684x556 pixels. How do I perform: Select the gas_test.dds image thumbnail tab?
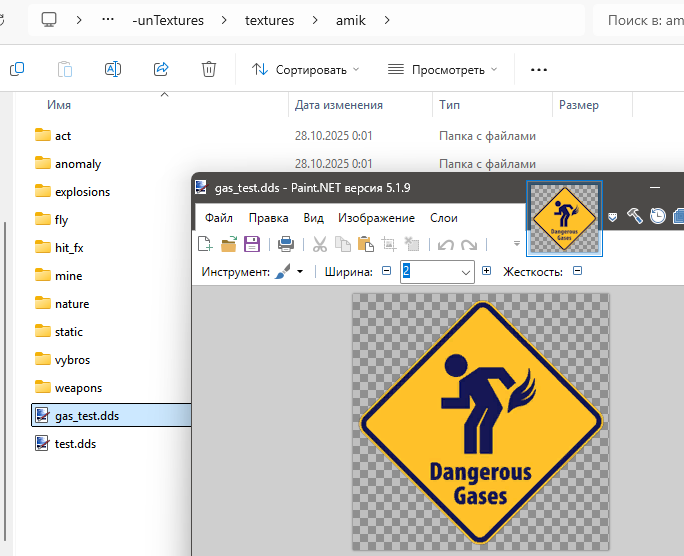coord(564,216)
